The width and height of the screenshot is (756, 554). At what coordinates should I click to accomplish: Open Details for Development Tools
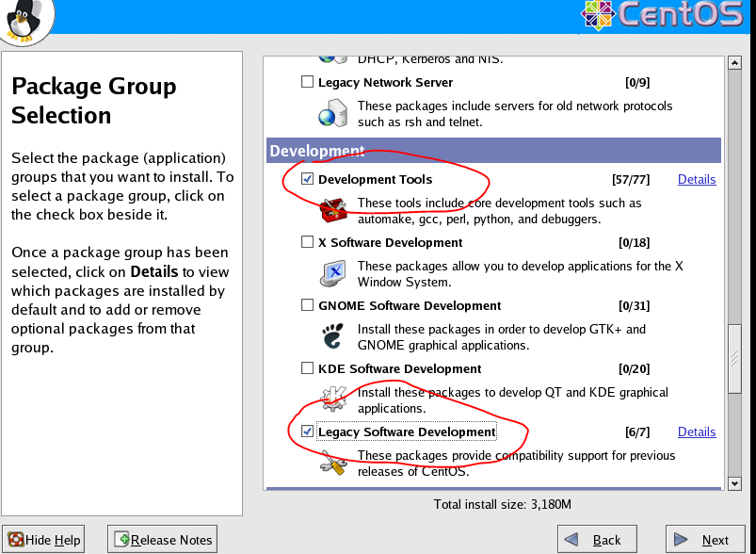click(697, 180)
